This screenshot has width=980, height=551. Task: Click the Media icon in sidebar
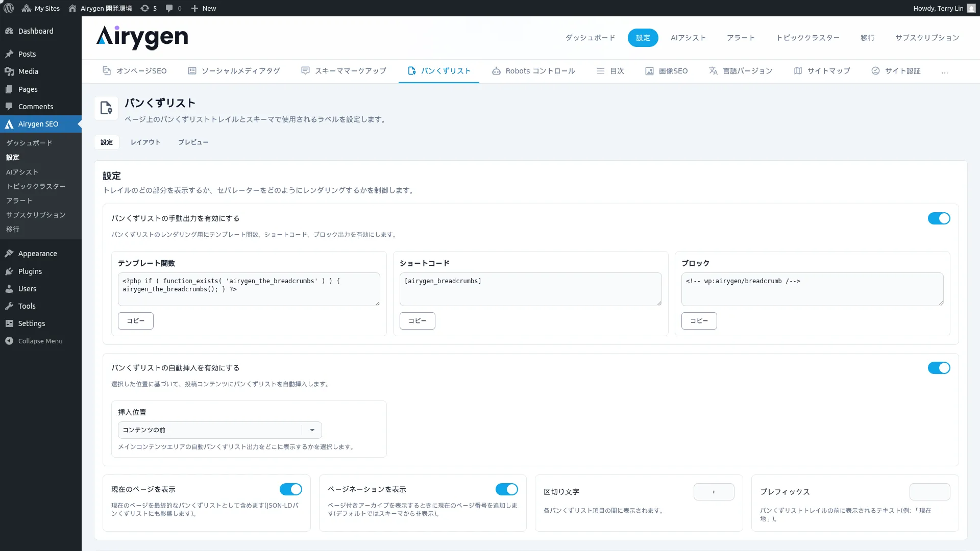tap(9, 71)
